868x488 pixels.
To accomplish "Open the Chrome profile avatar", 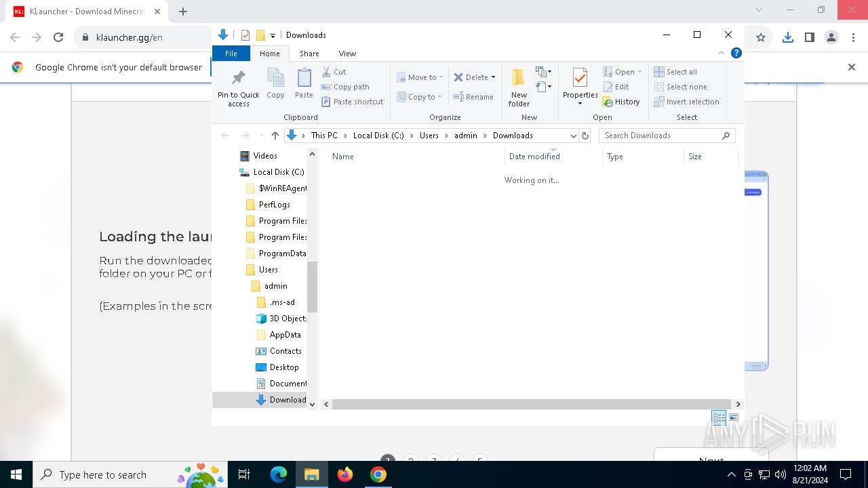I will [x=831, y=37].
